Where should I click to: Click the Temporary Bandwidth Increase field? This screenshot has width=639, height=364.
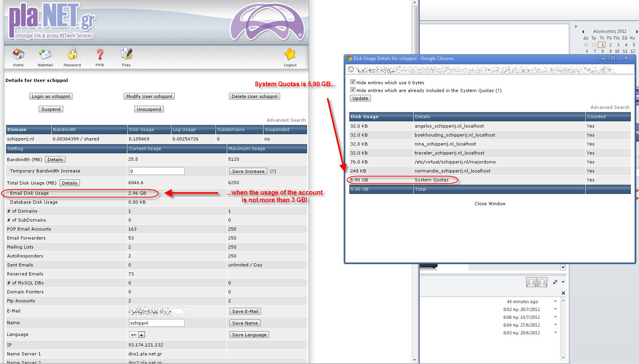tap(156, 171)
